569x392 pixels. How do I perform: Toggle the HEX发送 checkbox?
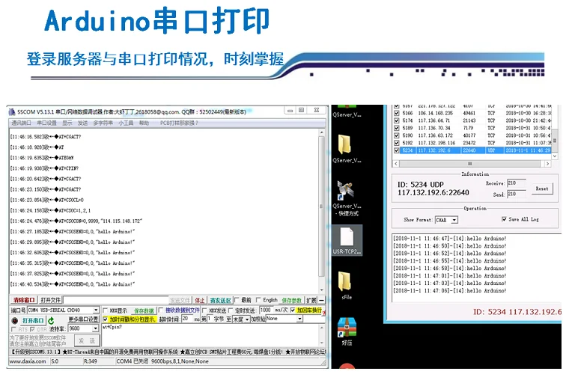point(204,310)
